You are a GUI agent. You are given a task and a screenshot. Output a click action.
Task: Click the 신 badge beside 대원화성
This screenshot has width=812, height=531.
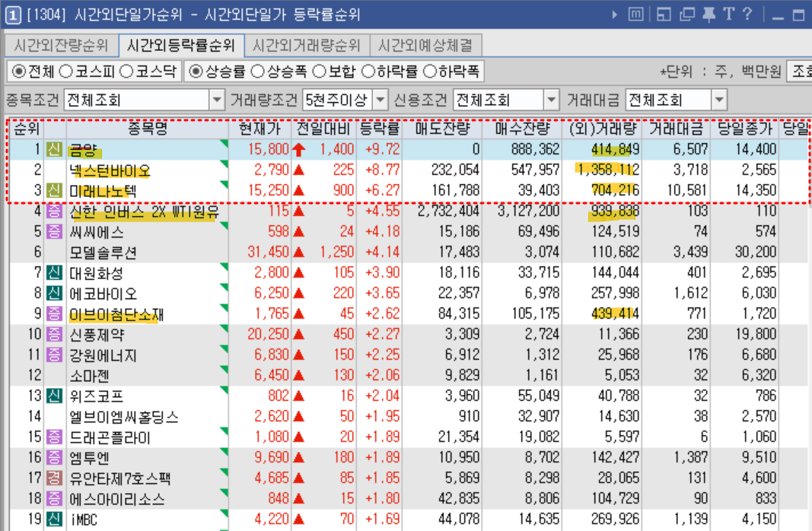click(54, 273)
